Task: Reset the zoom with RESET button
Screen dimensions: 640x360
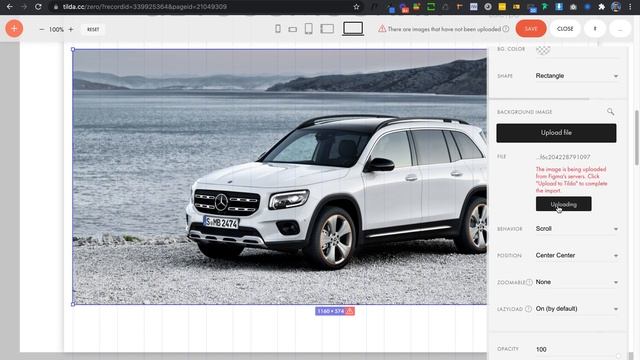Action: (x=93, y=29)
